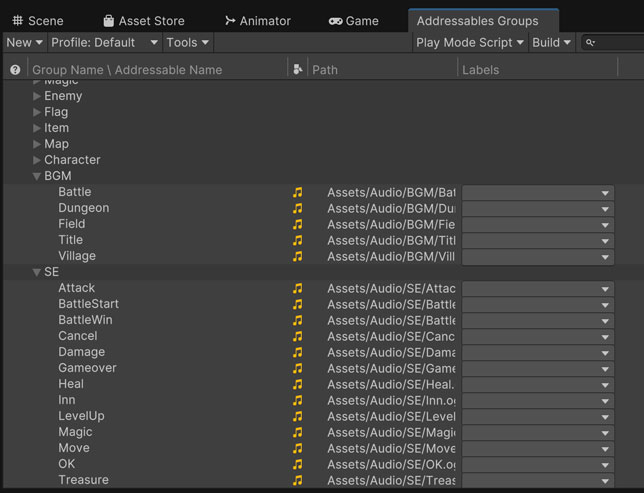Click audio icon for Cancel SE
The image size is (644, 493).
point(298,336)
